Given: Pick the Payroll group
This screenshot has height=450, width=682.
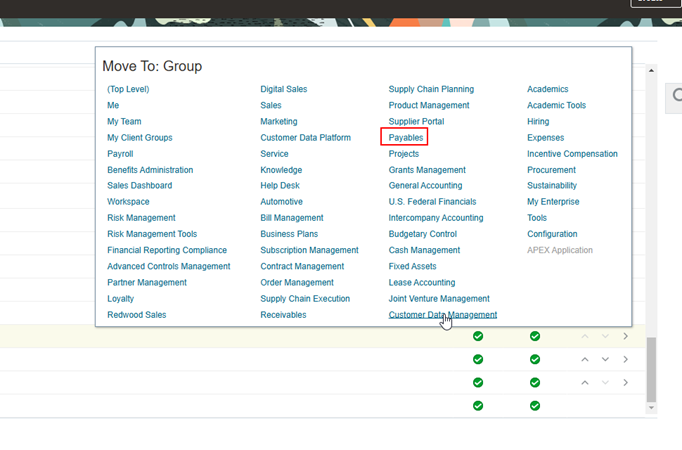Looking at the screenshot, I should 120,154.
